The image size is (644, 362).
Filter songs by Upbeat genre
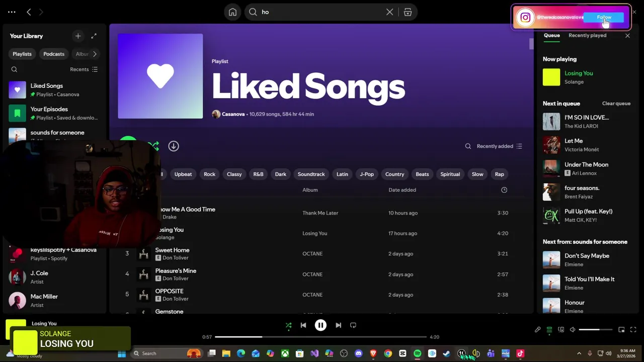pos(183,174)
